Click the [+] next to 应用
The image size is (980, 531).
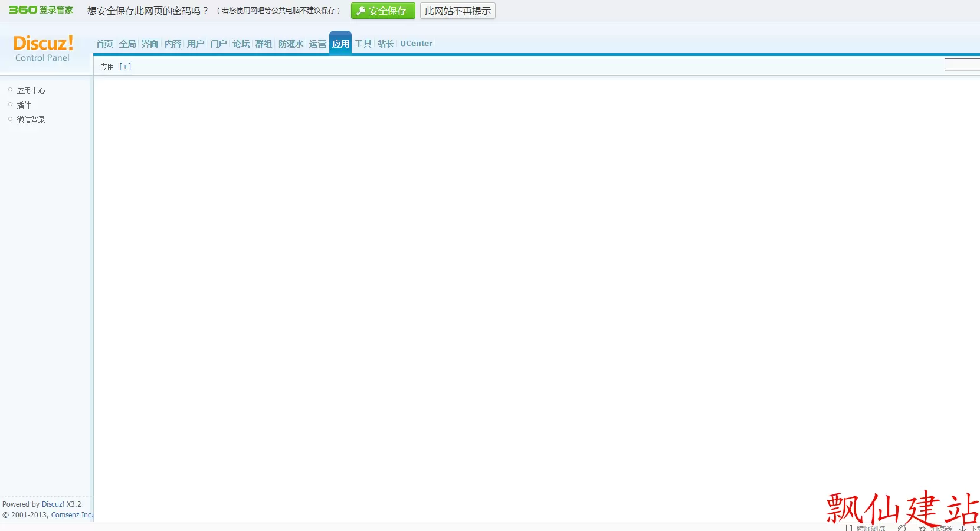point(125,67)
